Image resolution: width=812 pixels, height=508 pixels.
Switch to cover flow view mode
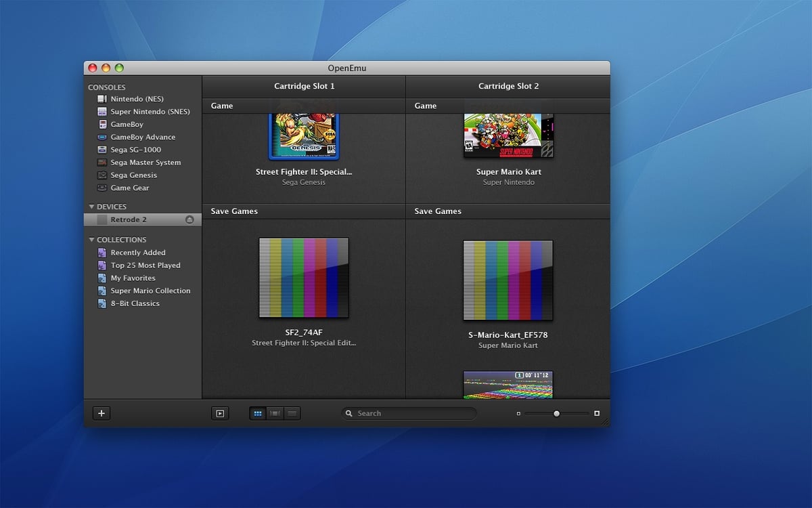tap(275, 413)
